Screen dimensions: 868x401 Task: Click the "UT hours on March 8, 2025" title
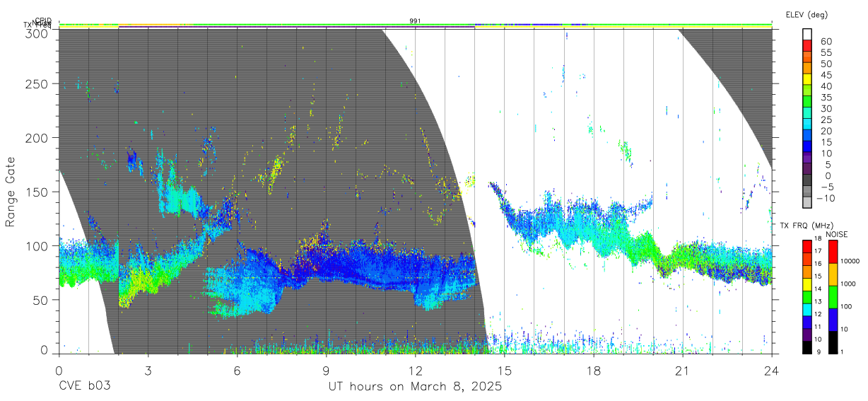point(415,387)
